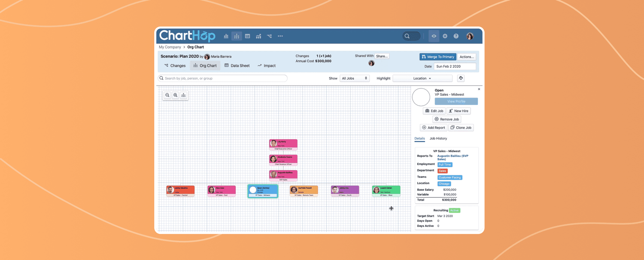The width and height of the screenshot is (644, 260).
Task: Click the cloud upload export icon
Action: pos(461,78)
